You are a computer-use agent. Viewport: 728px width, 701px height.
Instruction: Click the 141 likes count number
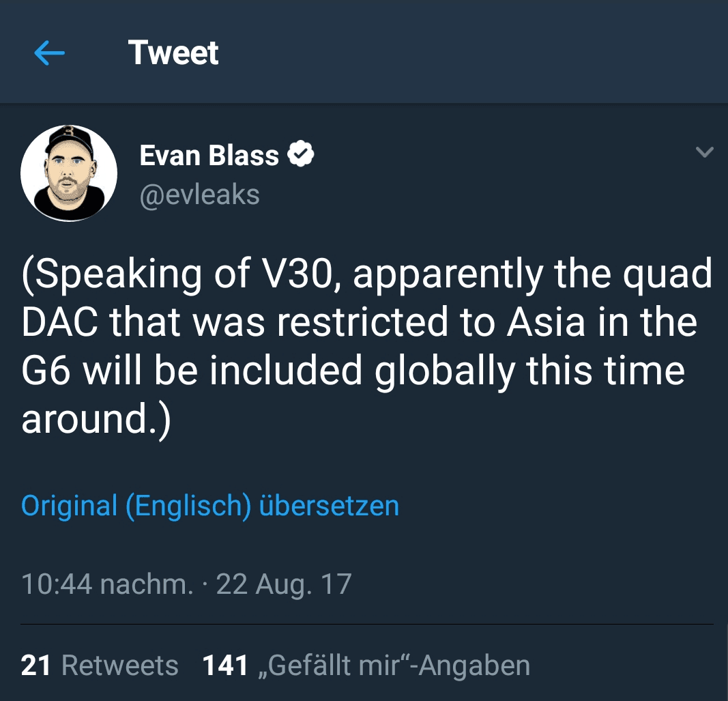225,666
